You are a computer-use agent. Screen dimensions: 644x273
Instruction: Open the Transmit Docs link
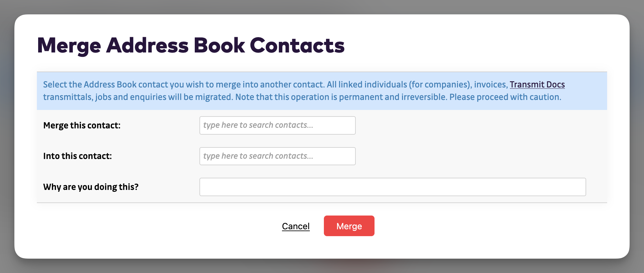click(x=537, y=85)
